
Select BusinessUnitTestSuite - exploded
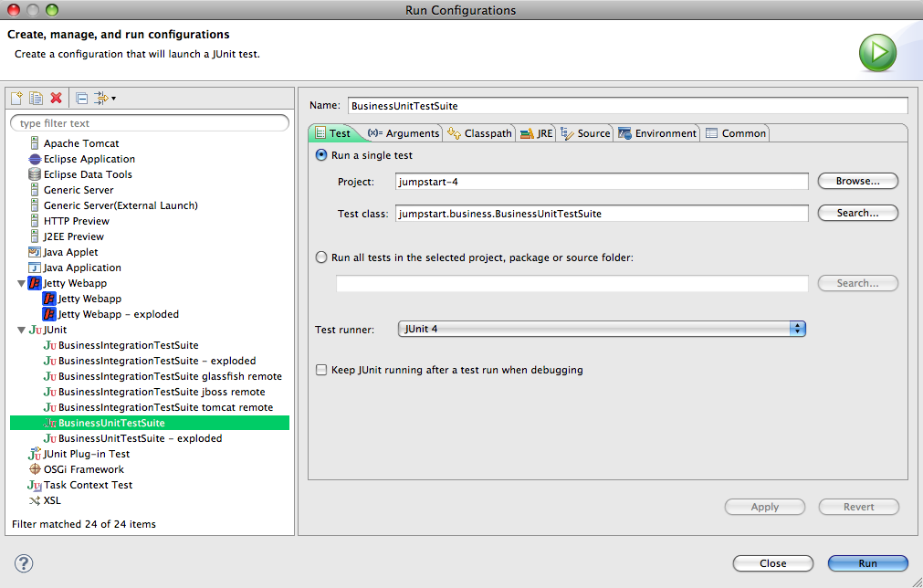coord(140,438)
